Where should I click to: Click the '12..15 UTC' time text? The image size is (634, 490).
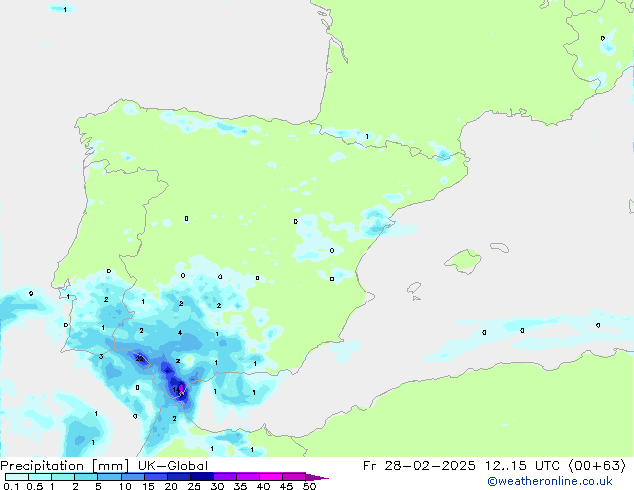pos(522,466)
